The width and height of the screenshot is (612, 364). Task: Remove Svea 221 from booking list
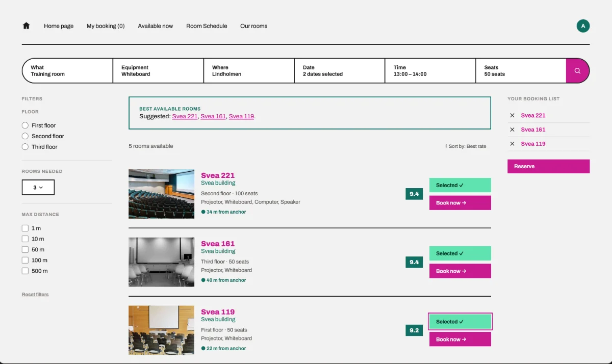point(512,115)
